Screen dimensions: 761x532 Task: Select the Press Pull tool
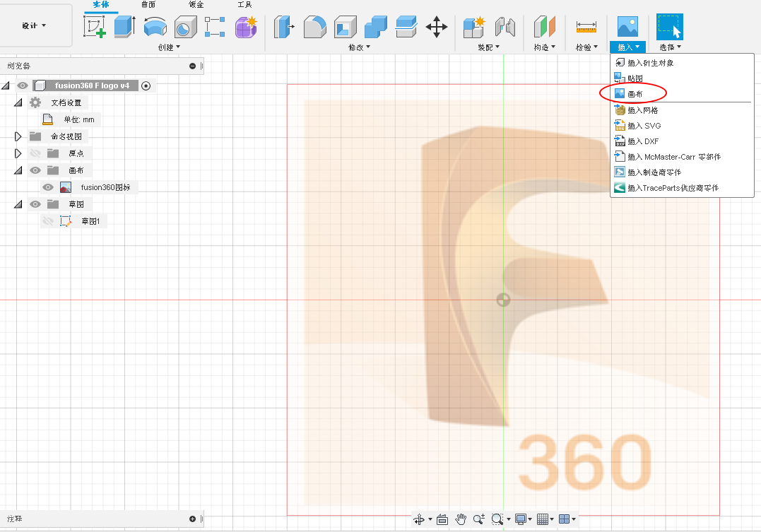(284, 27)
